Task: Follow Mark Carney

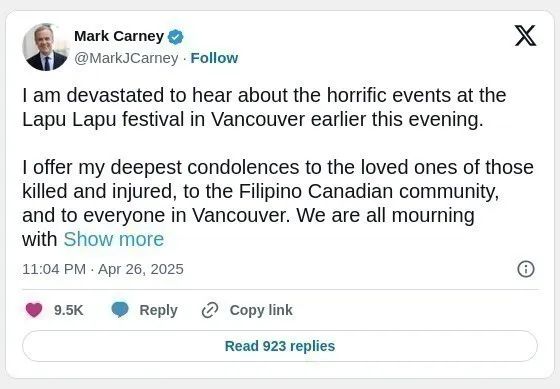Action: tap(214, 58)
